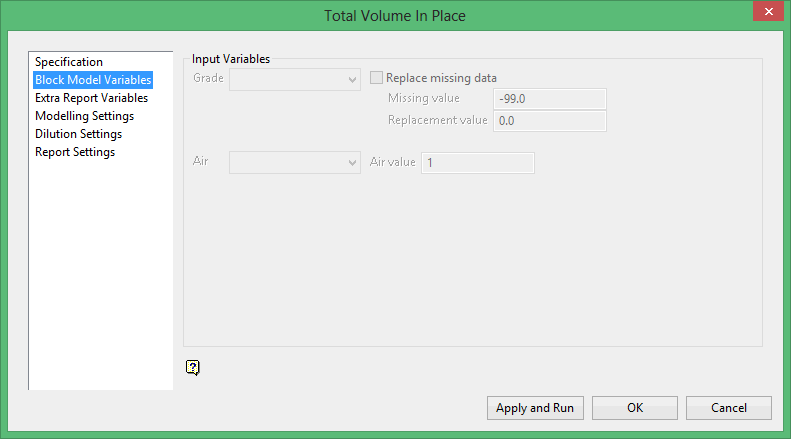Viewport: 791px width, 439px height.
Task: Select Specification in the left panel
Action: click(69, 62)
